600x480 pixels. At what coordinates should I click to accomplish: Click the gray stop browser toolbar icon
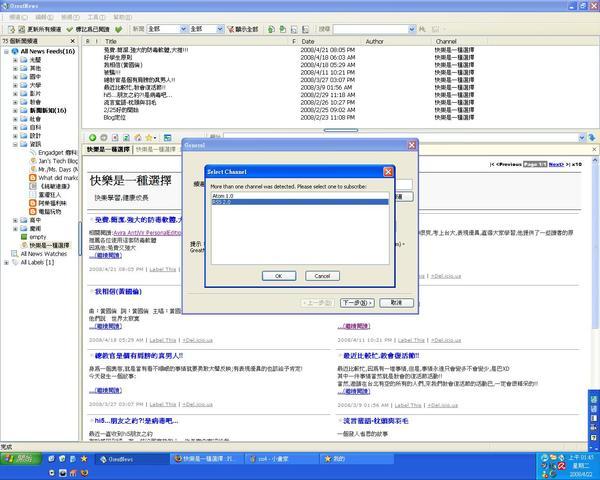[x=104, y=138]
